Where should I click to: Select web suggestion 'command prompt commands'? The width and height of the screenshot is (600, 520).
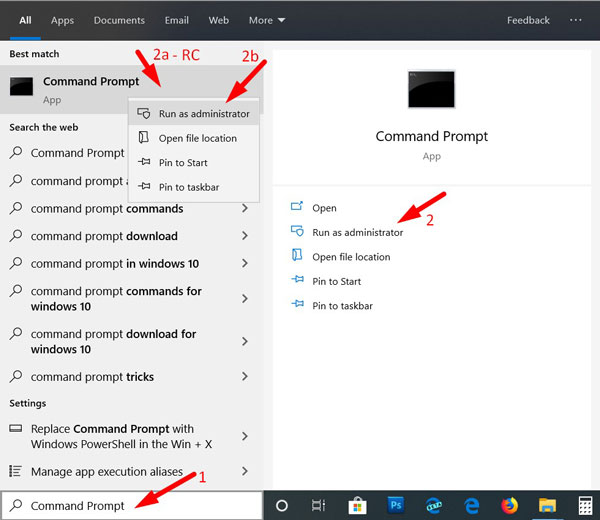point(131,209)
